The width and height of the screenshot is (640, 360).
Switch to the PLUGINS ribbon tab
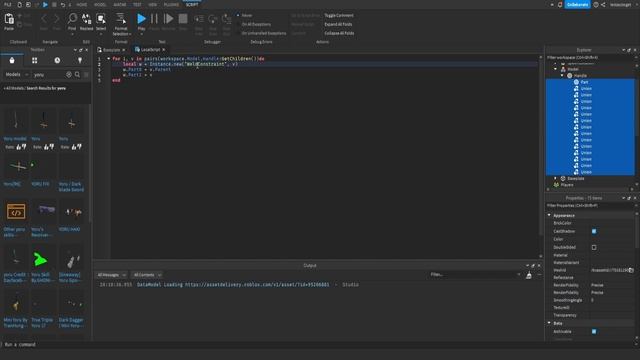pyautogui.click(x=171, y=4)
